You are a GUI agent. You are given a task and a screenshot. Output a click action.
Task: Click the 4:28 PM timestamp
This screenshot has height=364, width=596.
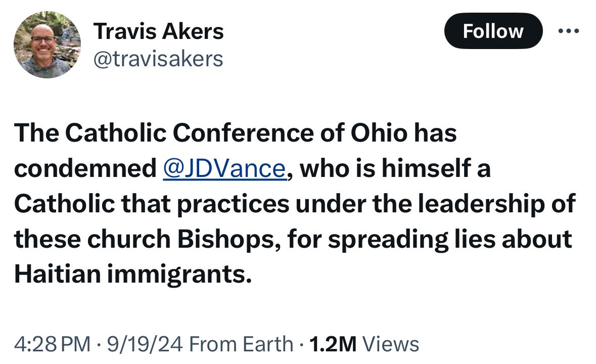click(53, 344)
